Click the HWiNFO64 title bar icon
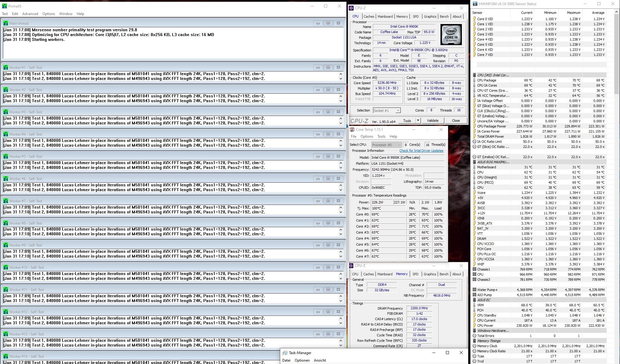 (x=475, y=4)
